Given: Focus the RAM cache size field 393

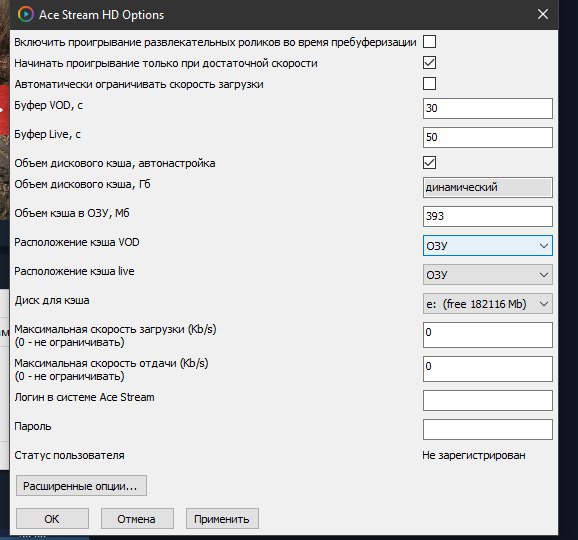Looking at the screenshot, I should click(x=488, y=216).
